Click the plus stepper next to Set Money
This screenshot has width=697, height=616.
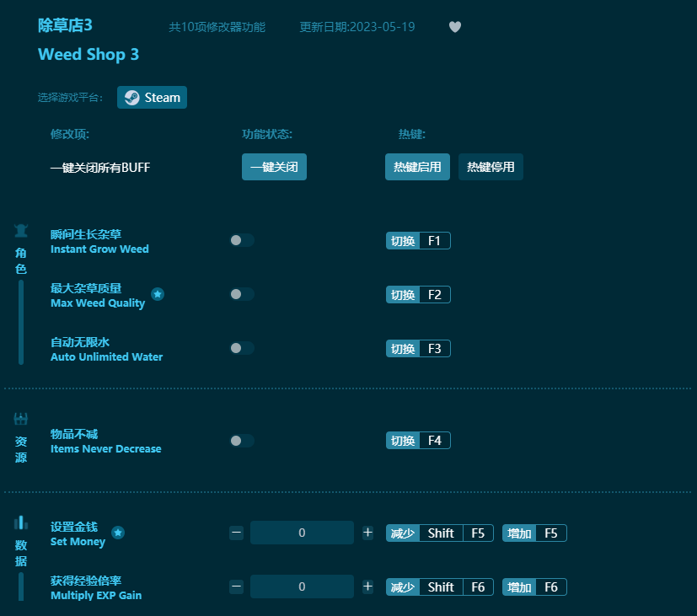coord(367,533)
